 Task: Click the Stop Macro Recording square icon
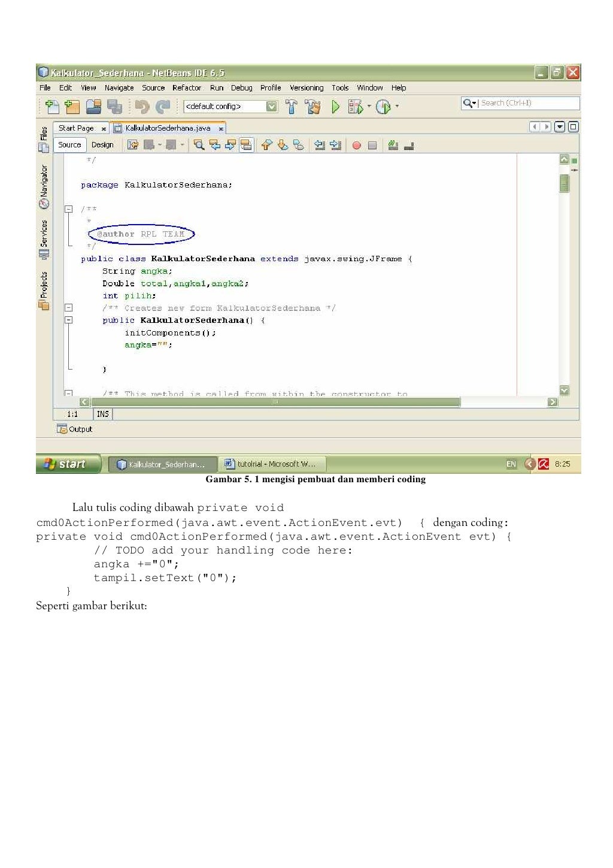point(372,146)
